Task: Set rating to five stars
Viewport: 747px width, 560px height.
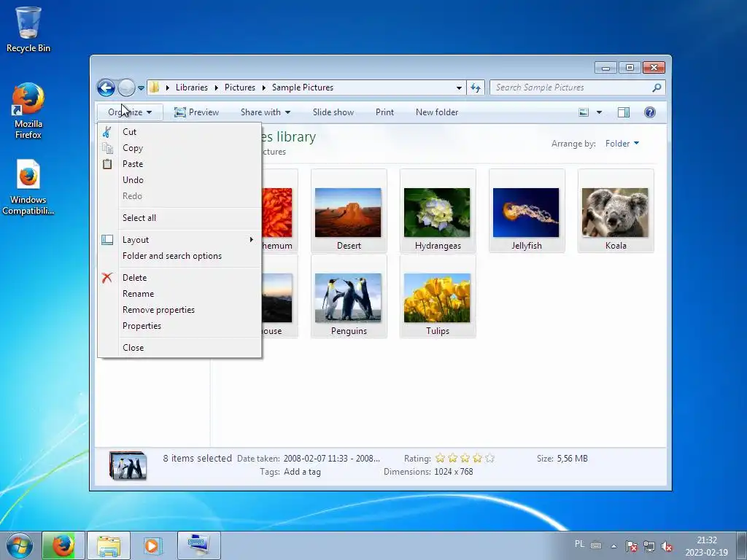Action: click(x=489, y=459)
